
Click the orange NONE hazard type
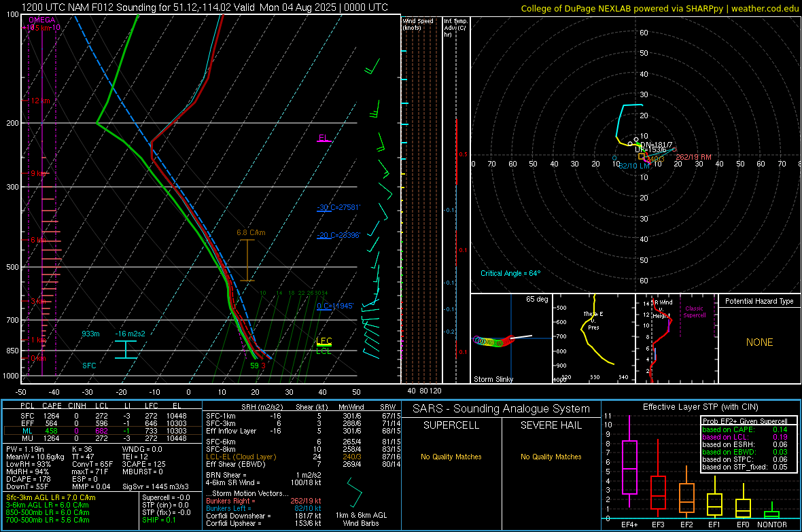click(x=759, y=342)
